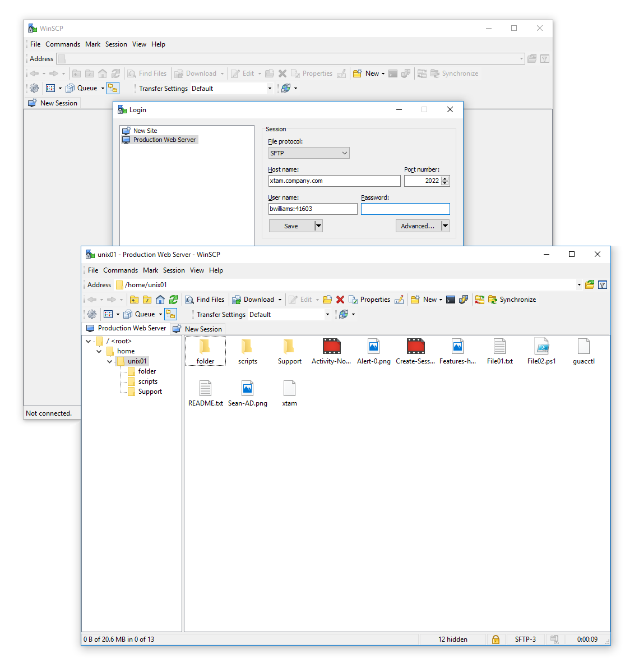Viewport: 639px width, 672px height.
Task: Select the README.txt file
Action: pyautogui.click(x=205, y=393)
